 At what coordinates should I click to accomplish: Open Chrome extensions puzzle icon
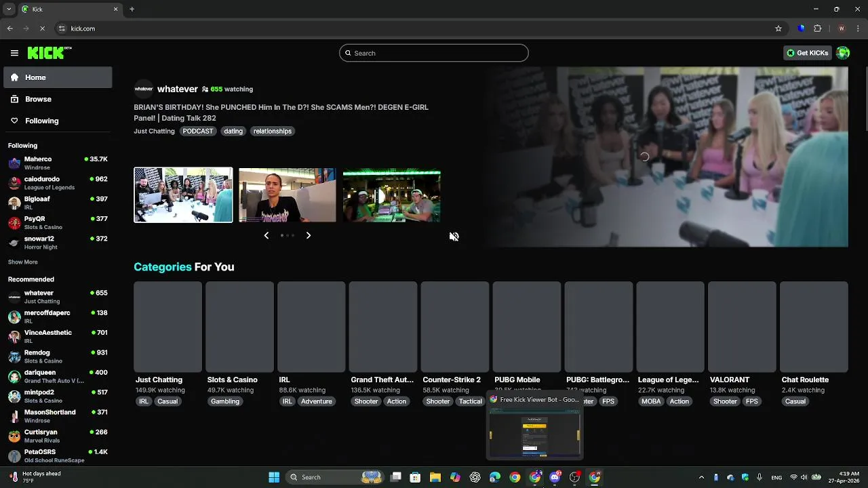[x=817, y=28]
